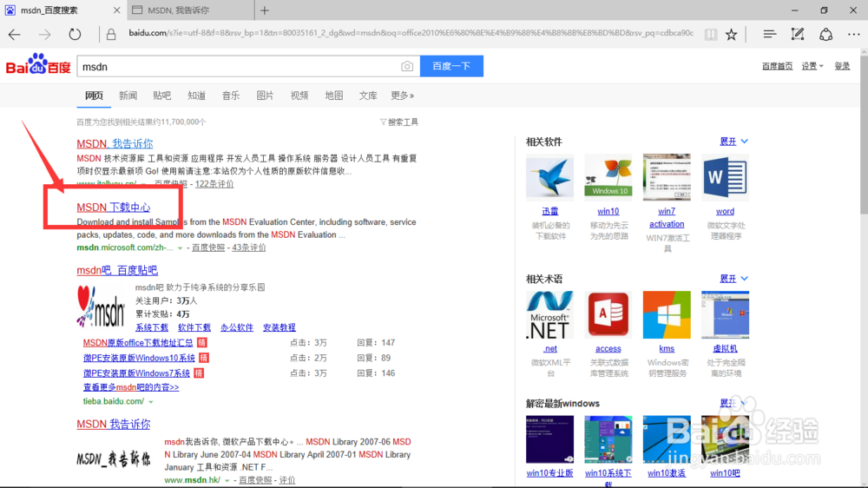Viewport: 868px width, 488px height.
Task: Open 安装教程 sublink
Action: coord(279,327)
